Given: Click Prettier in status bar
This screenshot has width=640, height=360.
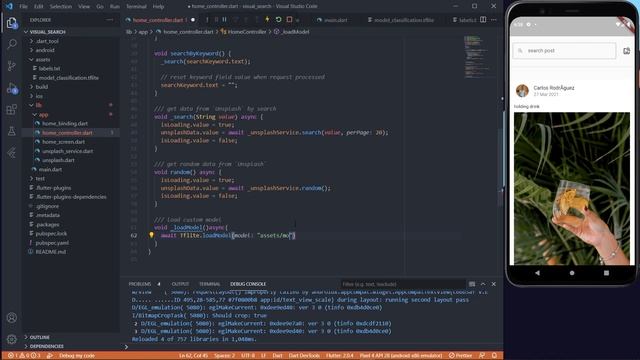Looking at the screenshot, I should click(x=460, y=356).
